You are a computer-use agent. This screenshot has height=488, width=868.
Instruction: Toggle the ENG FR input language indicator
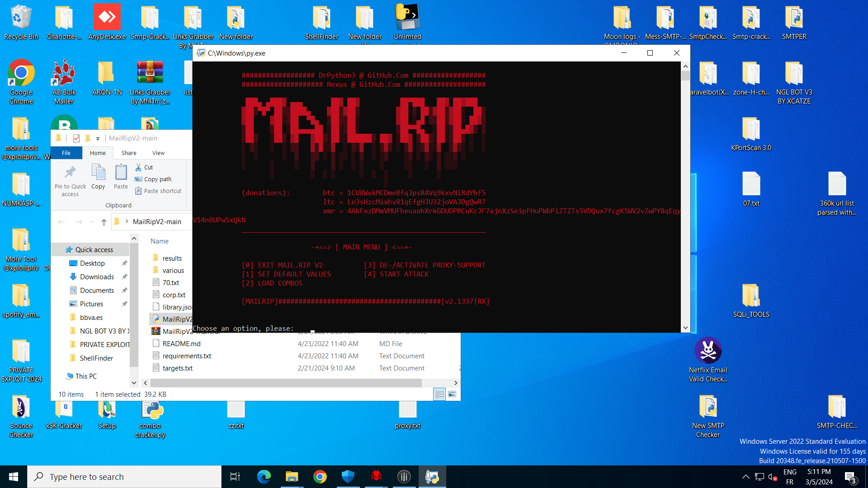(x=789, y=477)
